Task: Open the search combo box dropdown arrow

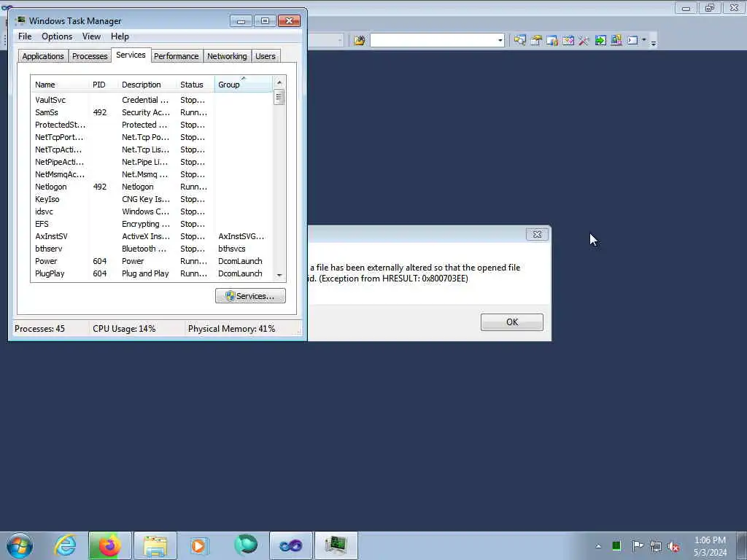Action: click(x=500, y=41)
